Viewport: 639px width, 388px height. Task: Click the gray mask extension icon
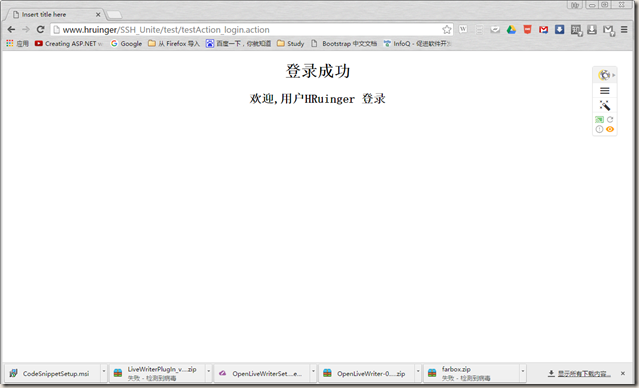click(495, 29)
